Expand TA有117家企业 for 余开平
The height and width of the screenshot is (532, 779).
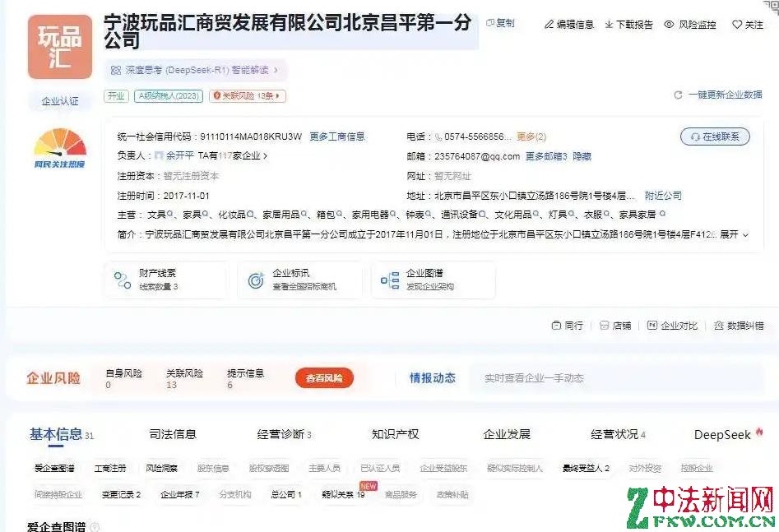coord(233,156)
